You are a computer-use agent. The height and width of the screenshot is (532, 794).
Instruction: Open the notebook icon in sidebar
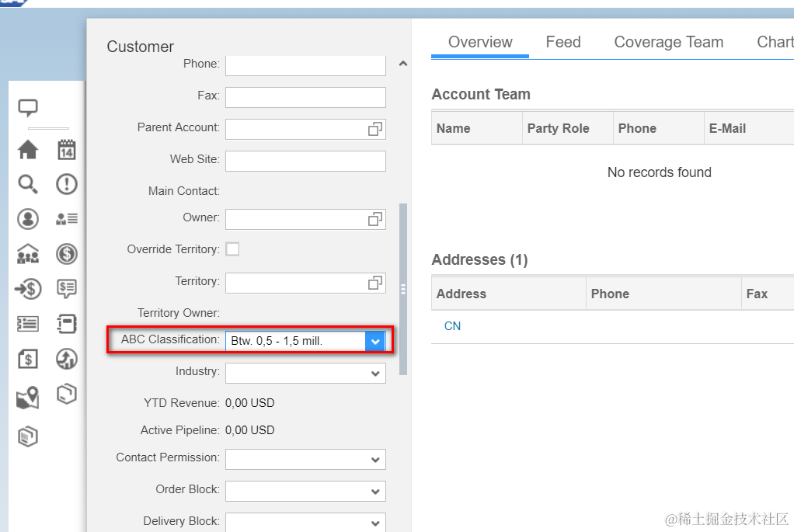click(x=66, y=323)
